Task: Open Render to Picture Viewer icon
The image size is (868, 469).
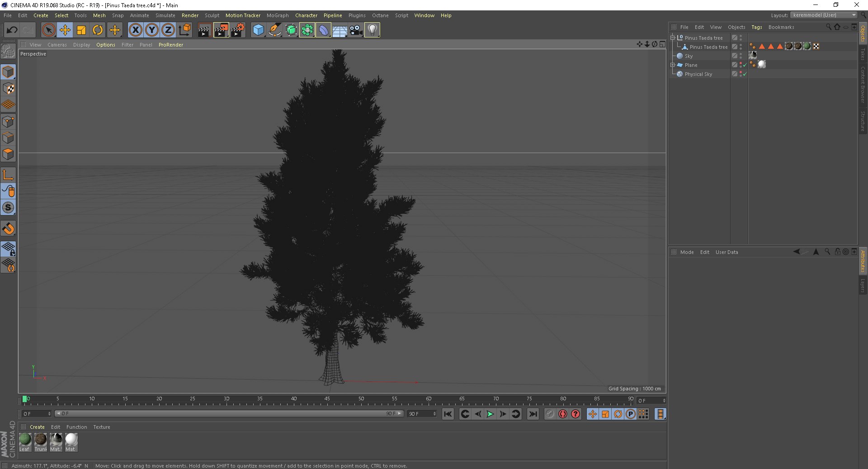Action: (221, 30)
